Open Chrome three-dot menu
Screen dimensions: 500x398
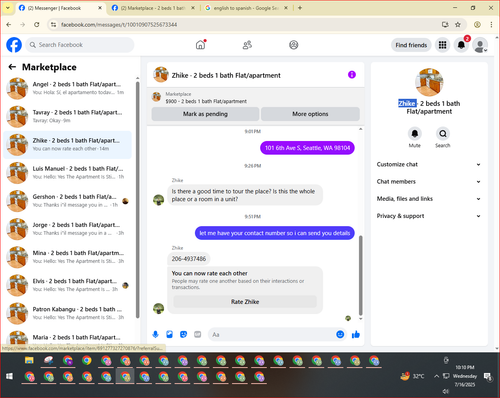491,24
